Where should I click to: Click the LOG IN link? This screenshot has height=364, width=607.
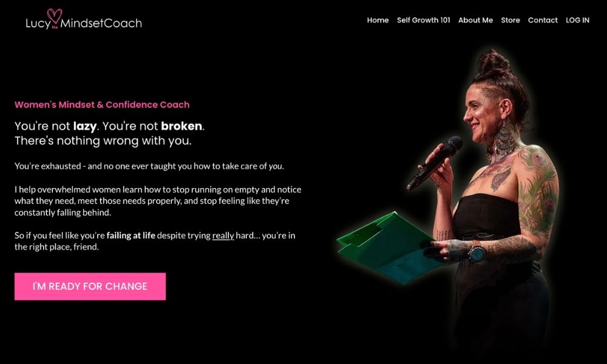point(577,20)
